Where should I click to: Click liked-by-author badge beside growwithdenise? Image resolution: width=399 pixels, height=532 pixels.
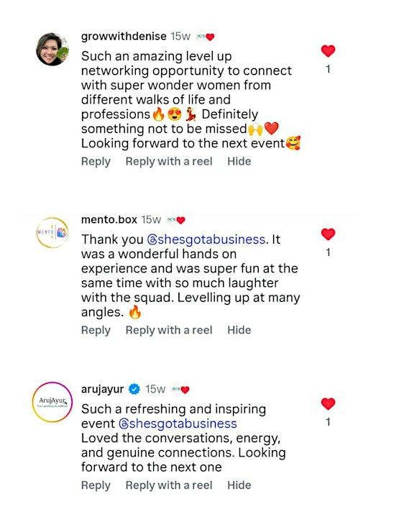click(206, 37)
